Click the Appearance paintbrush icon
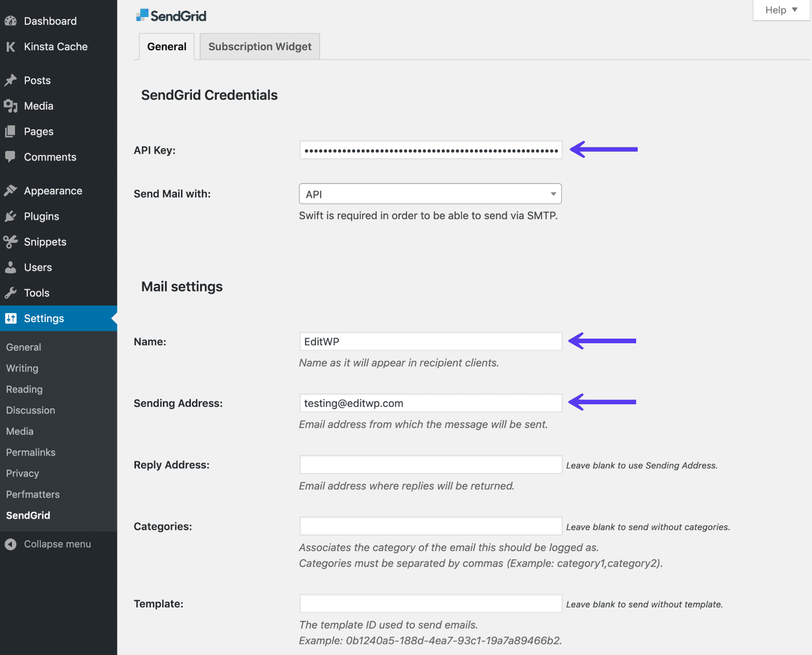 [10, 191]
